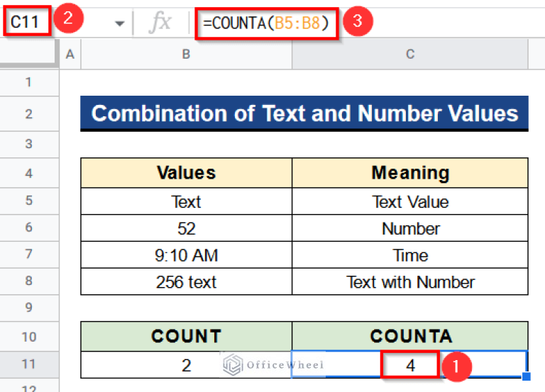Click the OfficeWheel watermark logo
The width and height of the screenshot is (545, 392).
[x=273, y=365]
